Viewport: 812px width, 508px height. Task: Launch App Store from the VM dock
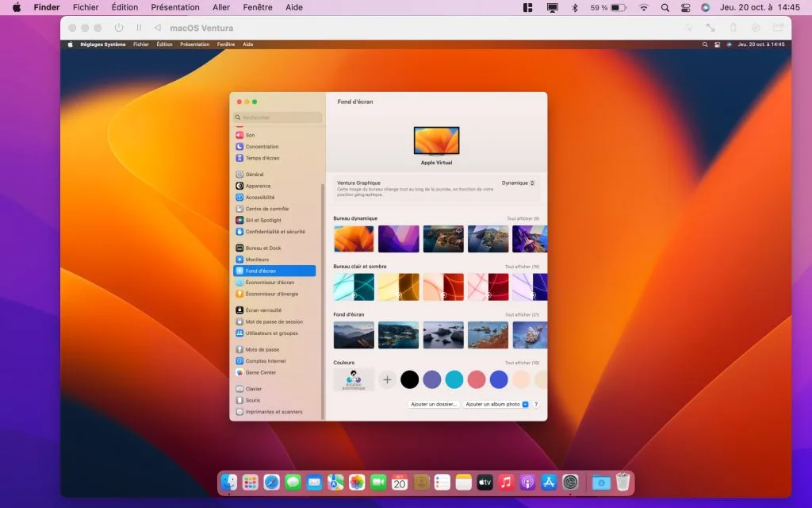[549, 483]
